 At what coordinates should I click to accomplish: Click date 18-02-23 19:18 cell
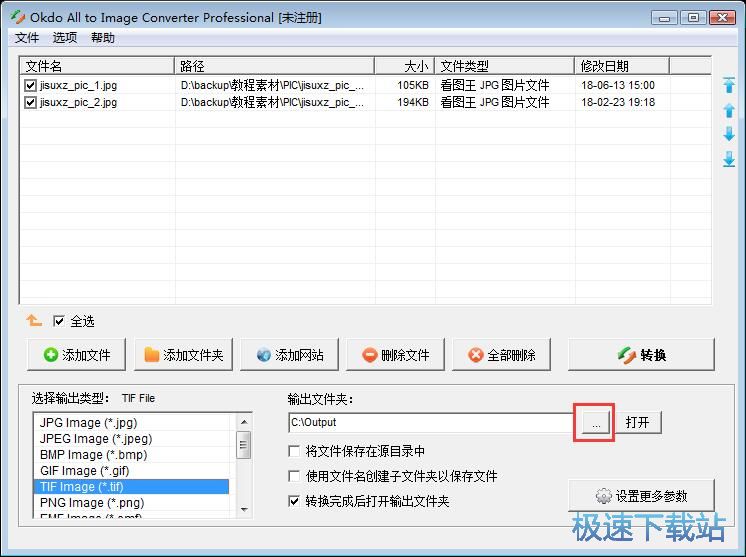coord(618,102)
